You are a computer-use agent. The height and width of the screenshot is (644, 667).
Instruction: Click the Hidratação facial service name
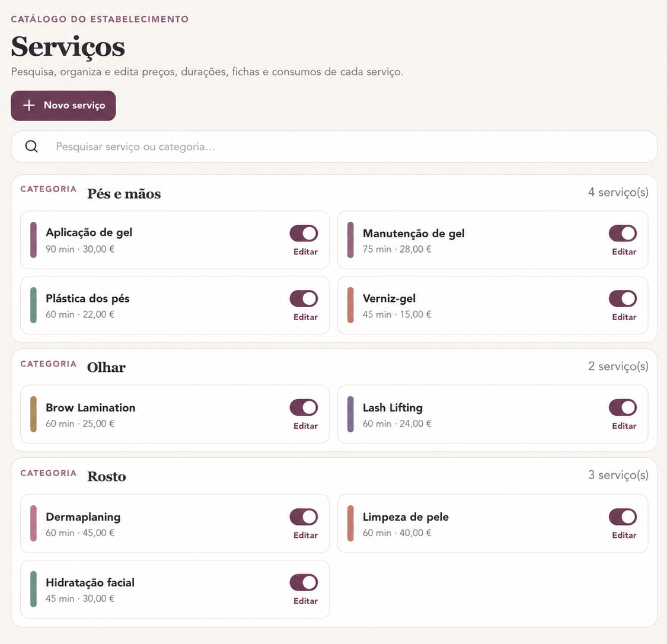coord(90,583)
